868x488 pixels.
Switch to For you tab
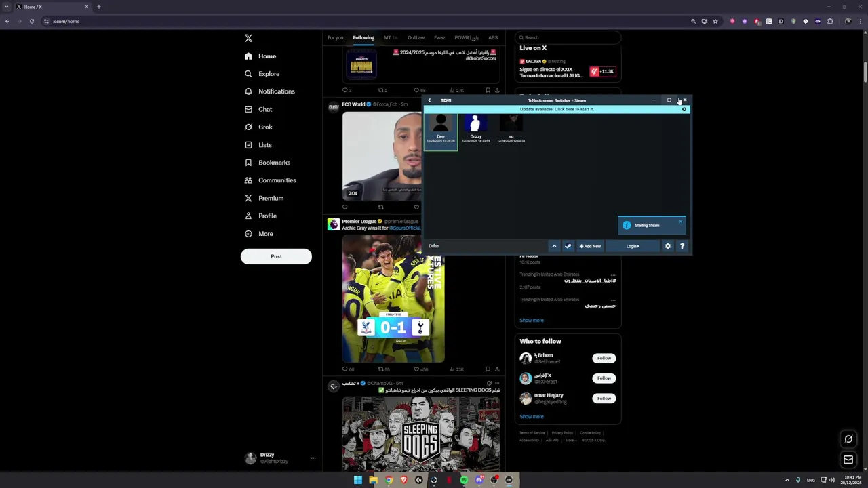(335, 37)
